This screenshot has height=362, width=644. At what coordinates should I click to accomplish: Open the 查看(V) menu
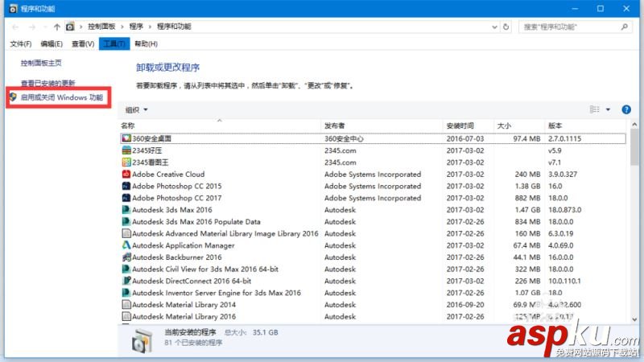click(83, 43)
